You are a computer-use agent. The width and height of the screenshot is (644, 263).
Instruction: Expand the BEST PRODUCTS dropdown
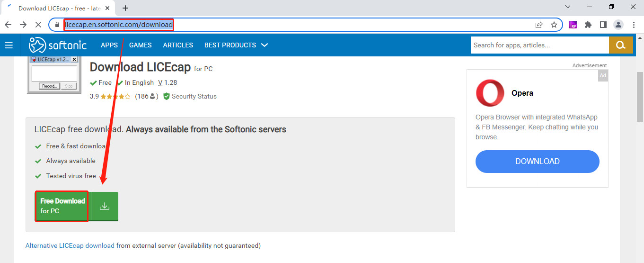click(236, 45)
